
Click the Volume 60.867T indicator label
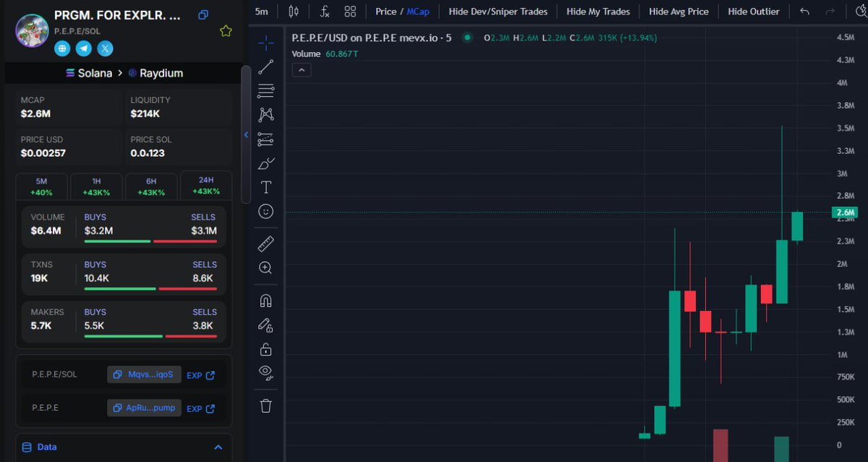[x=325, y=54]
